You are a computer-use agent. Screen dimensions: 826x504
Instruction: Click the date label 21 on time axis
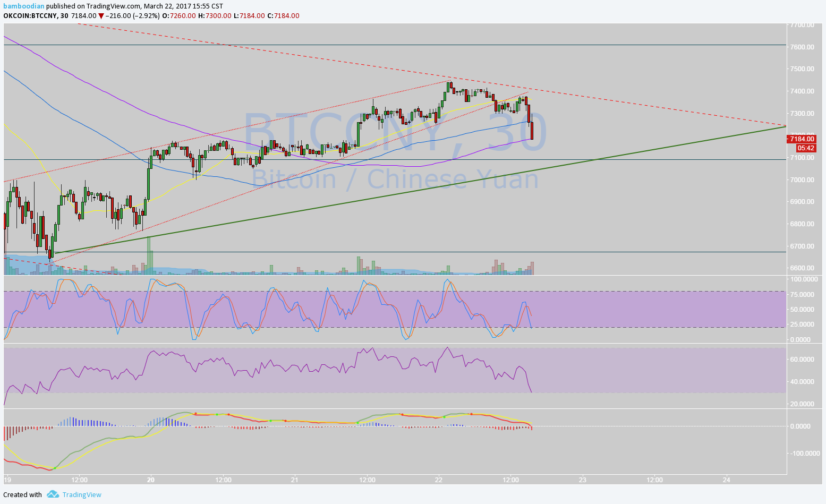pos(295,480)
